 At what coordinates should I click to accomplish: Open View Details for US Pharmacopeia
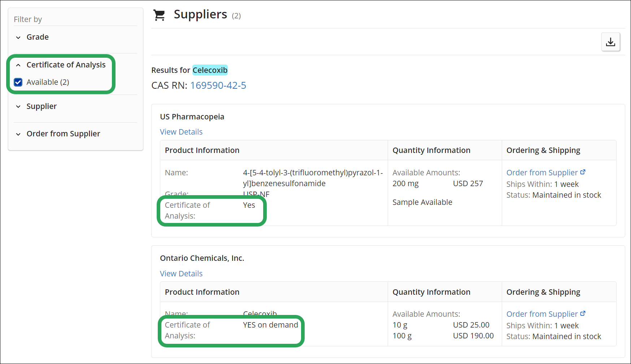181,132
